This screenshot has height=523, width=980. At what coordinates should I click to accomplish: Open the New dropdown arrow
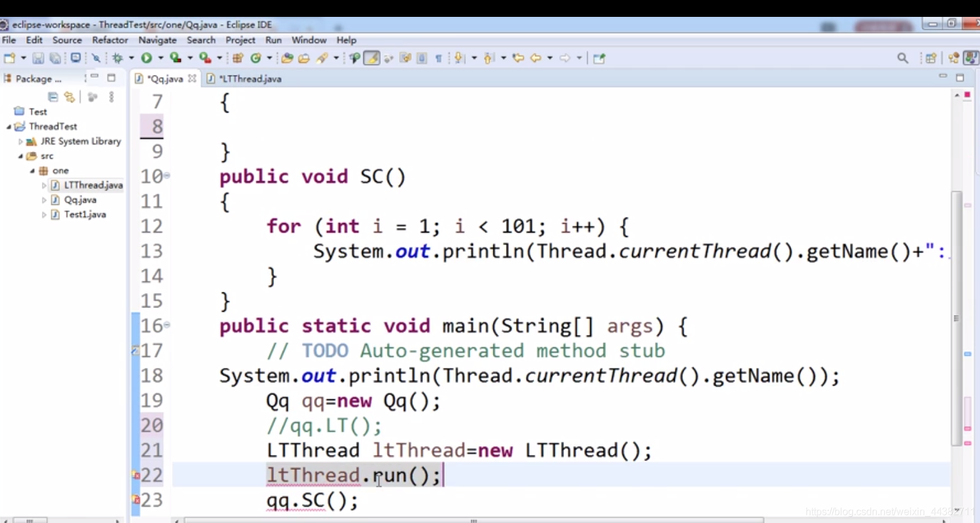click(23, 58)
